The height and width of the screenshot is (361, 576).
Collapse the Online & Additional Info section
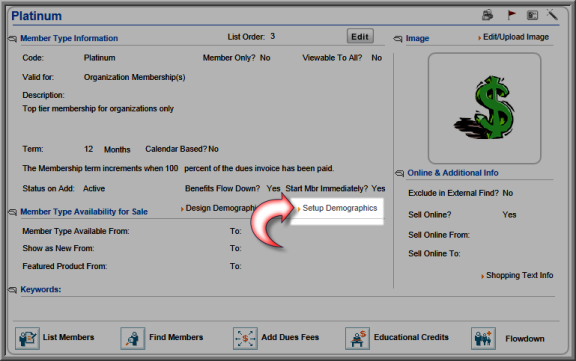400,173
